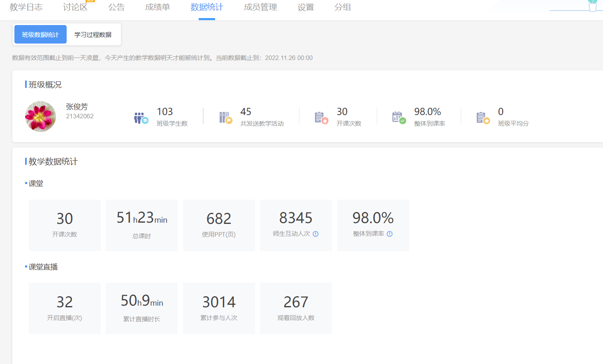This screenshot has height=364, width=603.
Task: Click info icon beside 师生互动人次
Action: [x=315, y=234]
